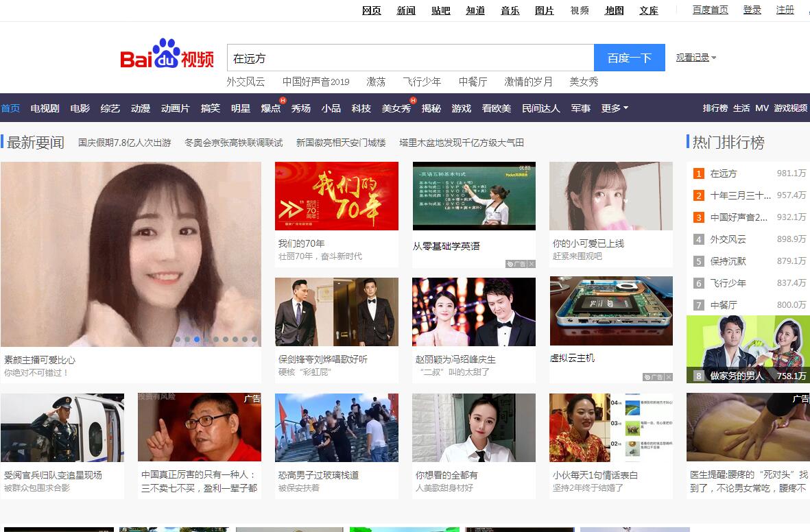
Task: Go to 百度首页
Action: pos(711,10)
